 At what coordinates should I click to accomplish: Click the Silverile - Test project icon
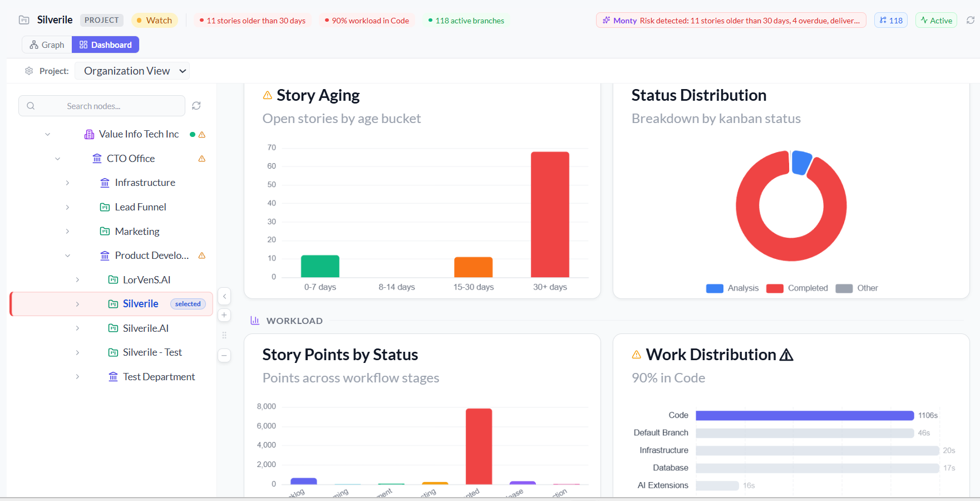click(113, 352)
